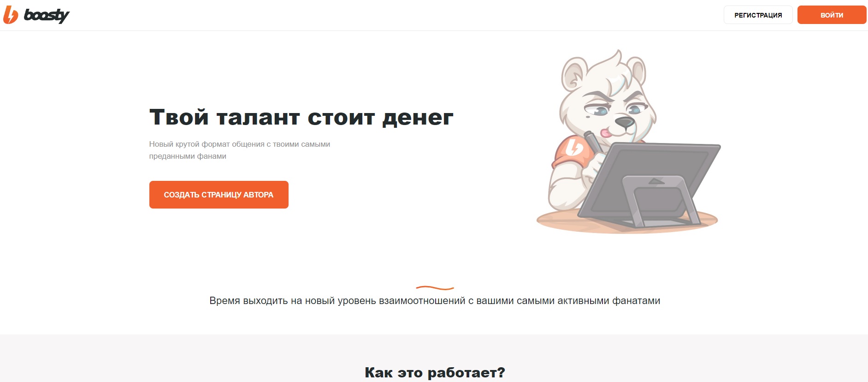
Task: Click the orange wavy divider line
Action: [435, 288]
